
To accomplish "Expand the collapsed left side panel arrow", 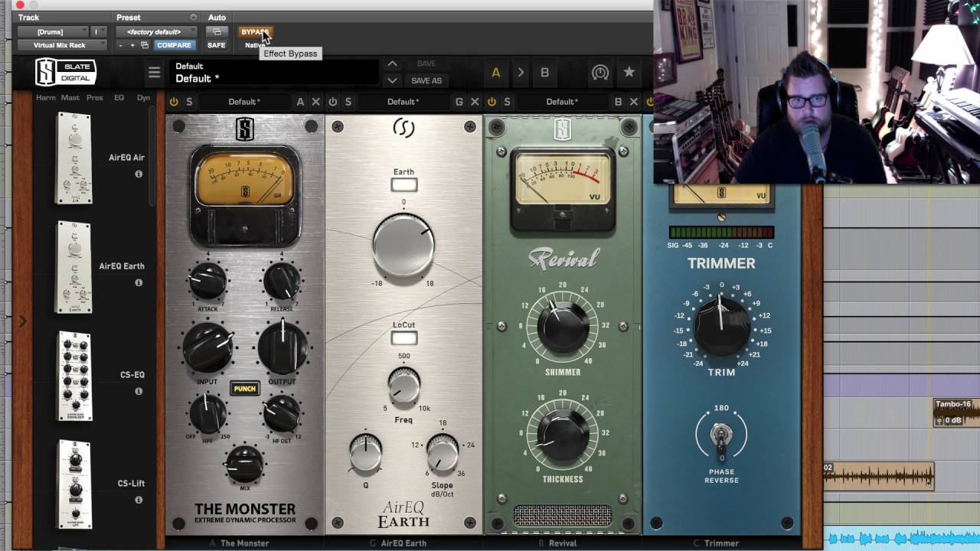I will (22, 322).
